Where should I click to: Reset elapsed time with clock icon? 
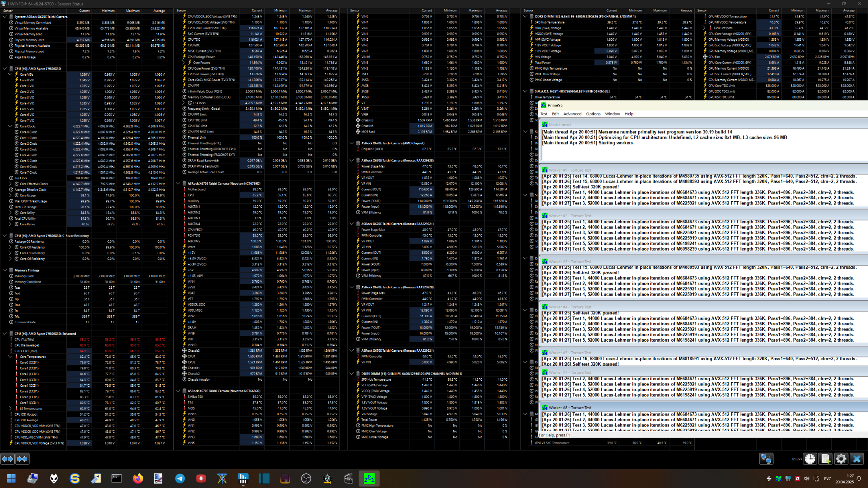[x=810, y=459]
